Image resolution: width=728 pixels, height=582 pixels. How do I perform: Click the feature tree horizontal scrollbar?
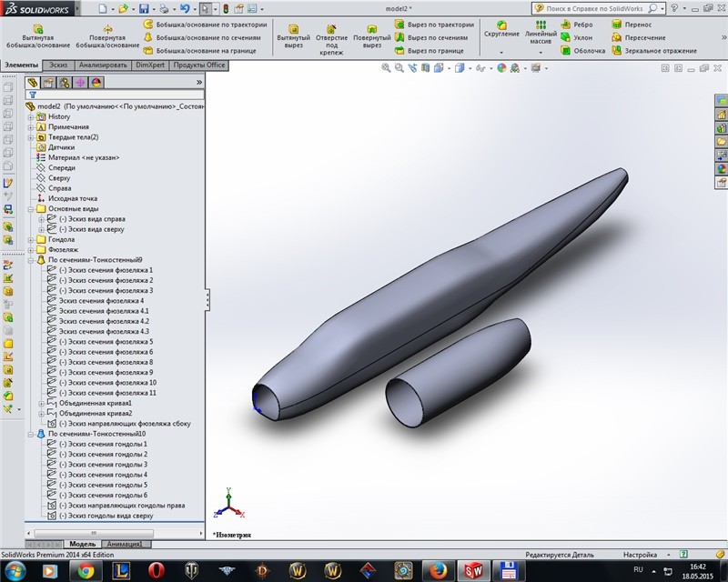(115, 533)
